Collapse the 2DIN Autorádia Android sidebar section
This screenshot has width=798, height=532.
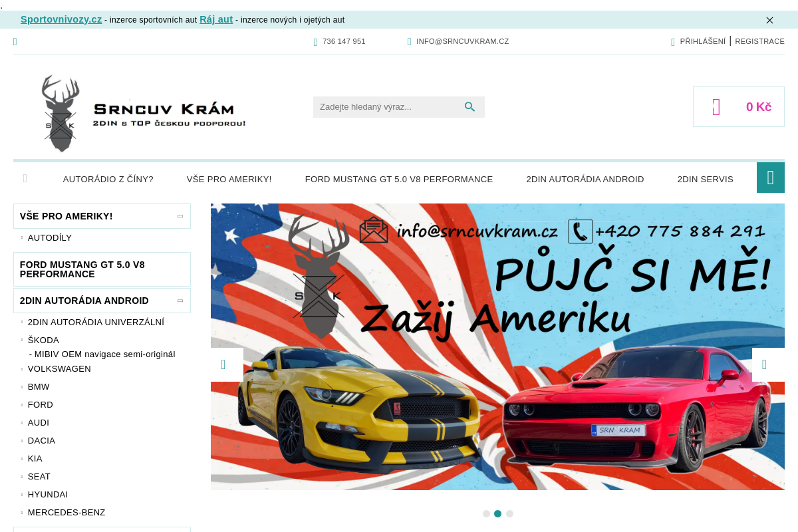(180, 301)
